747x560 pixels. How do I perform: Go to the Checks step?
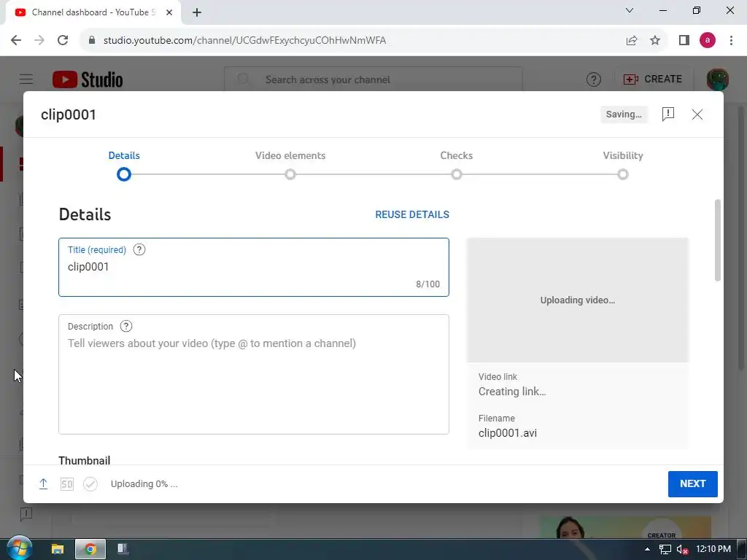tap(457, 174)
